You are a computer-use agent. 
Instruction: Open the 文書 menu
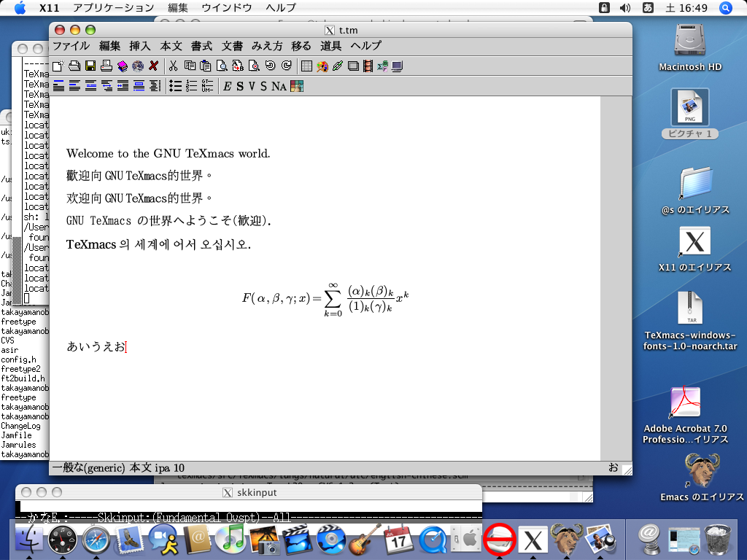coord(232,46)
